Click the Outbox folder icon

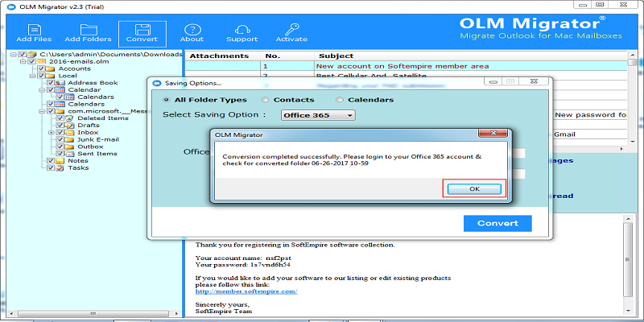[x=69, y=147]
